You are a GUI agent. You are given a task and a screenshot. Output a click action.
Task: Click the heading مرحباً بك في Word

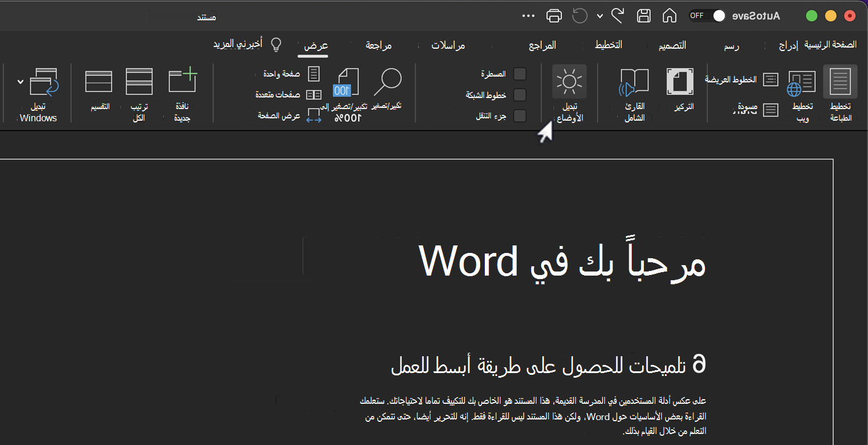click(562, 261)
